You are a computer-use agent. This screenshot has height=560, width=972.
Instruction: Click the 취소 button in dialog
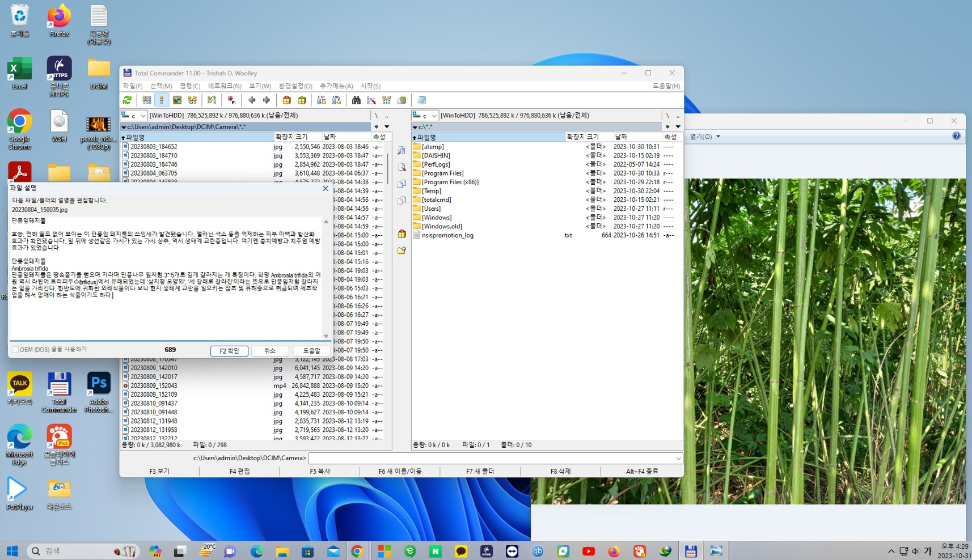coord(270,351)
